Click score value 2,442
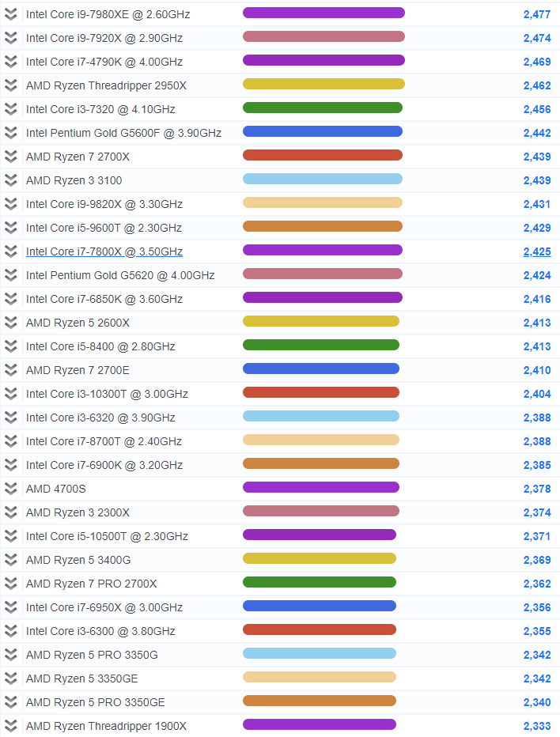The image size is (560, 737). pos(537,133)
